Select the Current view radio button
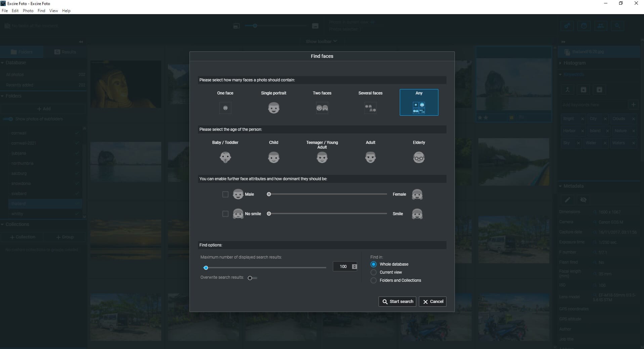644x349 pixels. [373, 272]
